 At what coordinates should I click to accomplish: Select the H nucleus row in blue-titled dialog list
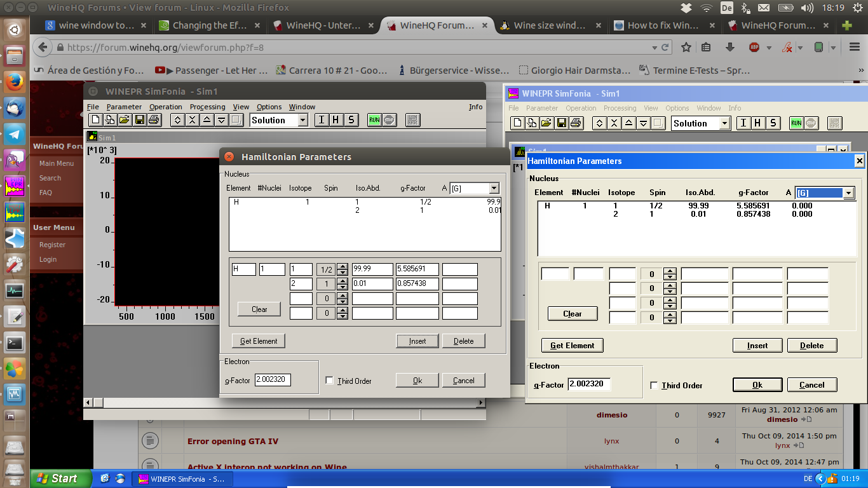[x=695, y=206]
